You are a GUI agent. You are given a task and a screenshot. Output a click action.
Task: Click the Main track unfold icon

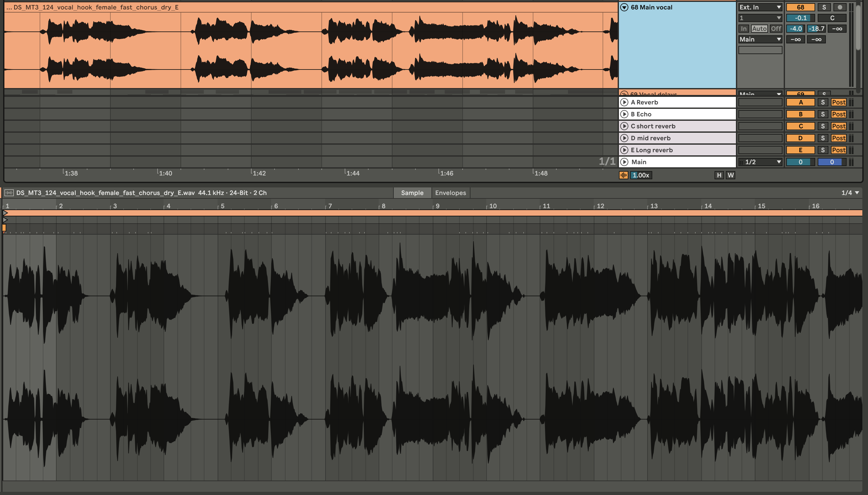624,162
